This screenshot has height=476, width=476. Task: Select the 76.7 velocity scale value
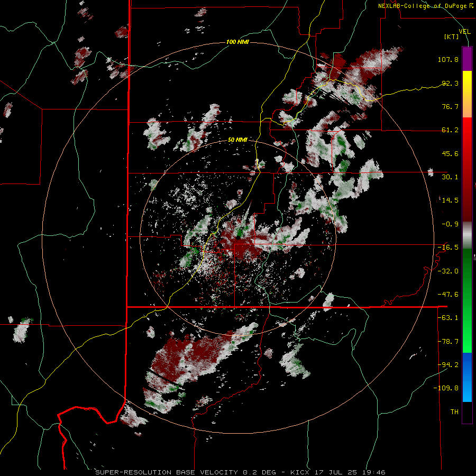pyautogui.click(x=450, y=106)
